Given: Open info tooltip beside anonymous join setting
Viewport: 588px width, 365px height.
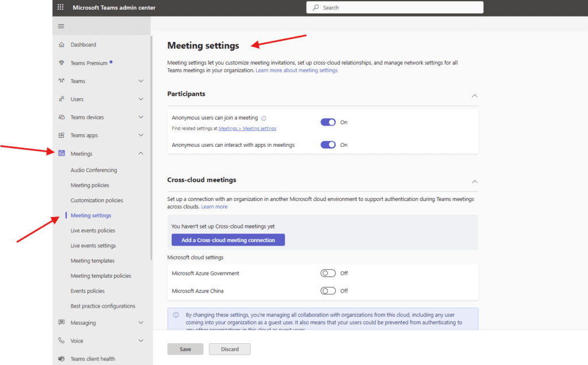Looking at the screenshot, I should click(264, 118).
